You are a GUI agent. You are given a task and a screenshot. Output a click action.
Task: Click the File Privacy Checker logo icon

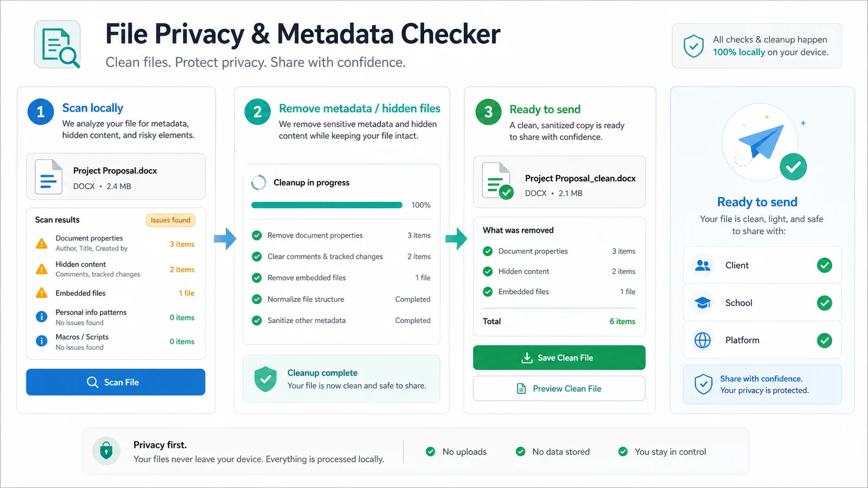pos(58,45)
